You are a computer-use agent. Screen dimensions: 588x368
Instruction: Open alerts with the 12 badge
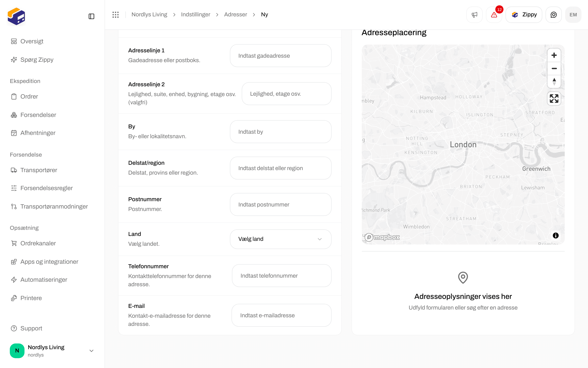(x=494, y=15)
